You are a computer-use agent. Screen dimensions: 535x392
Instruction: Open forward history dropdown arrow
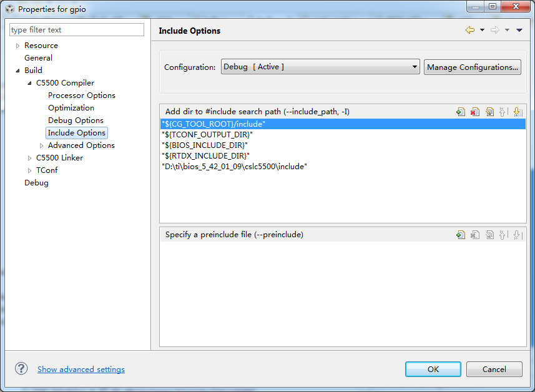click(x=508, y=30)
